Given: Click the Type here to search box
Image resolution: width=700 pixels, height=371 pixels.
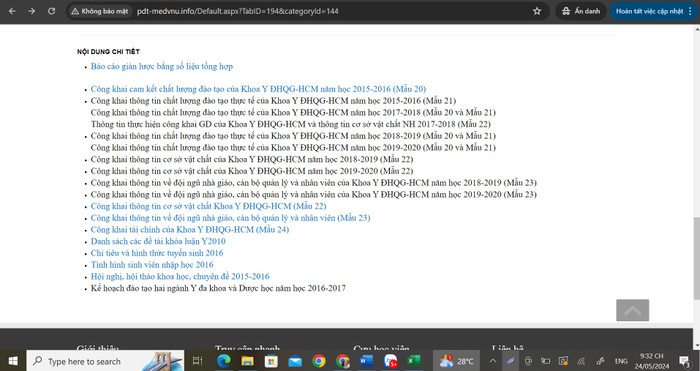Looking at the screenshot, I should [105, 361].
